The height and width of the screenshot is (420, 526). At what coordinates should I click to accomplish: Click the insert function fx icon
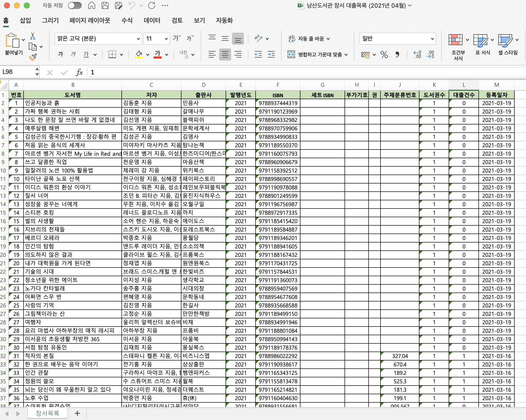click(x=79, y=72)
